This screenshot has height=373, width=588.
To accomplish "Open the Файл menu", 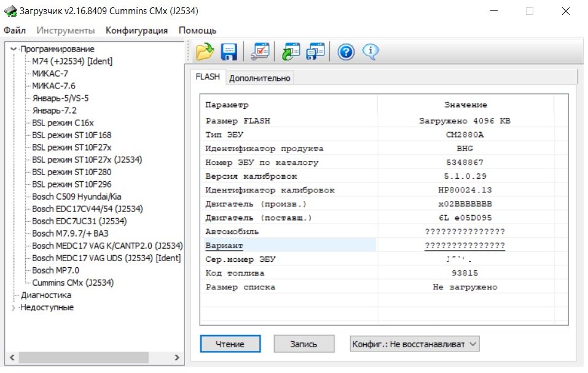I will click(x=15, y=30).
